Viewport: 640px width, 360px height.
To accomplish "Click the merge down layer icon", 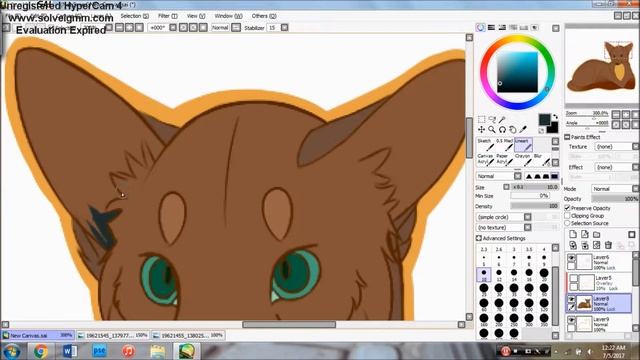I will [585, 245].
